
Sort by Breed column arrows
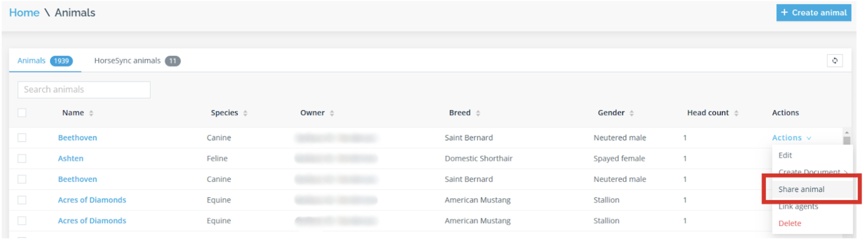click(x=478, y=113)
